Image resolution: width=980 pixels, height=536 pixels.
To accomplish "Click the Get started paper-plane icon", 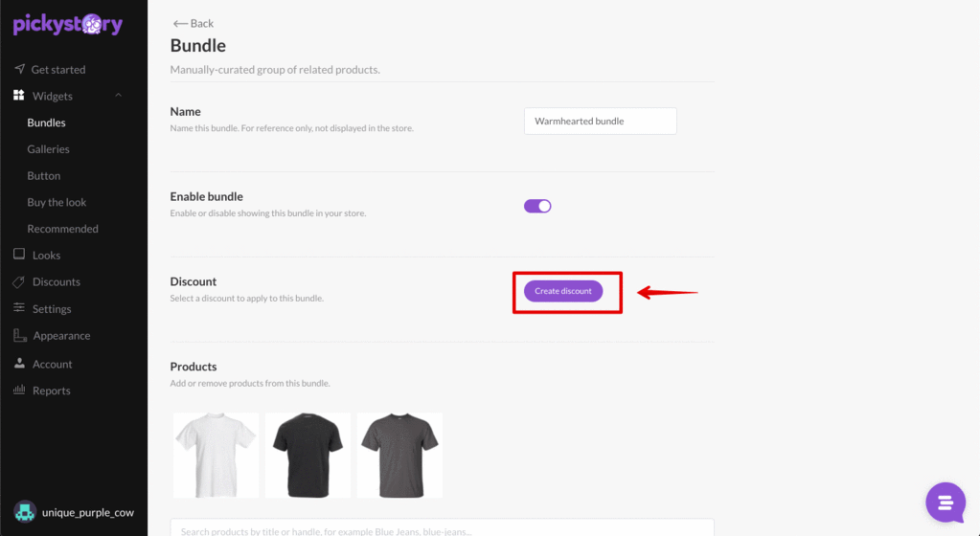I will tap(19, 69).
